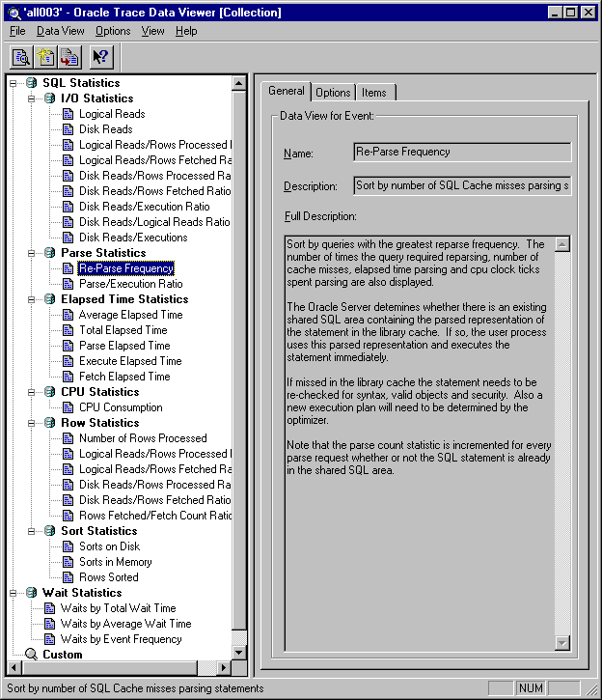Click the Description input field

(x=462, y=185)
